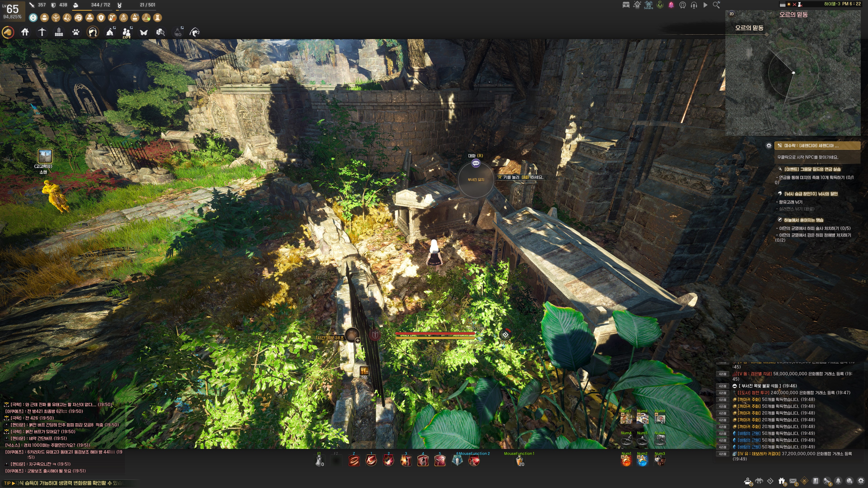The width and height of the screenshot is (868, 488).
Task: Click the fishing rod fish icon
Action: [194, 32]
